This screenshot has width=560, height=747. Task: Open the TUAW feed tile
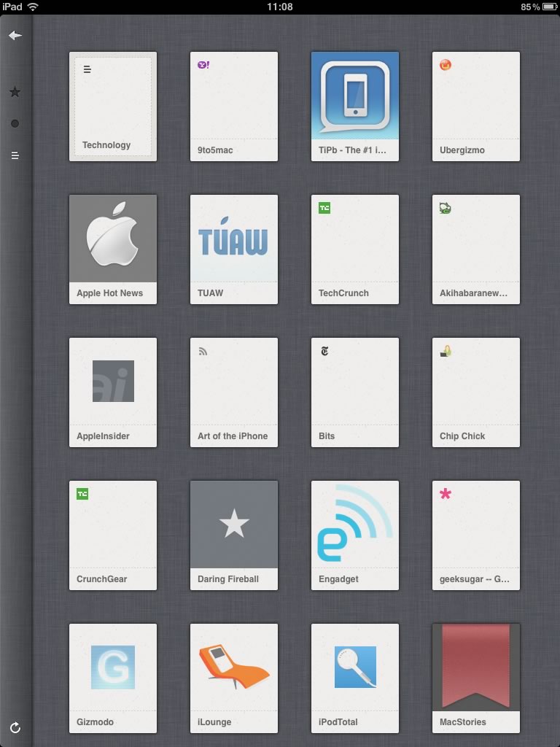pyautogui.click(x=234, y=249)
